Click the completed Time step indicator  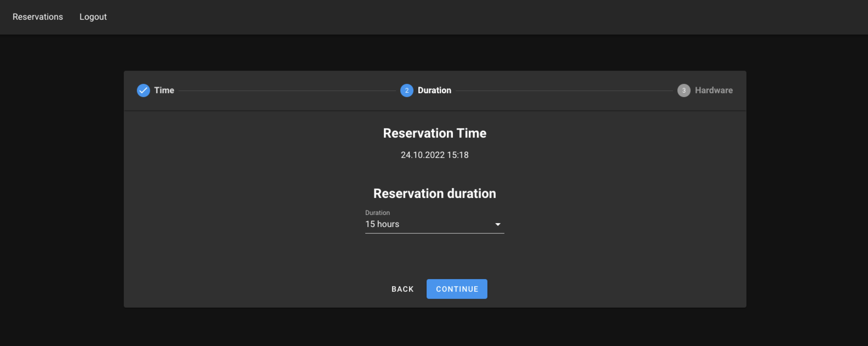click(x=143, y=90)
